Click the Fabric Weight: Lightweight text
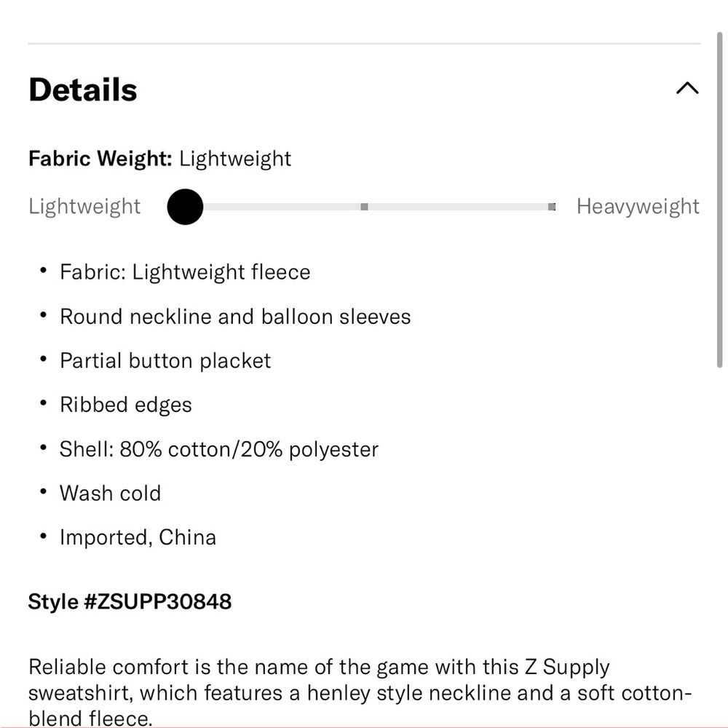The image size is (728, 728). pyautogui.click(x=159, y=159)
